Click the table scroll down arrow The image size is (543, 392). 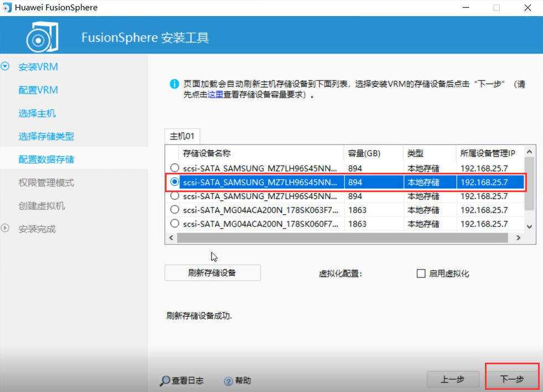(x=529, y=227)
